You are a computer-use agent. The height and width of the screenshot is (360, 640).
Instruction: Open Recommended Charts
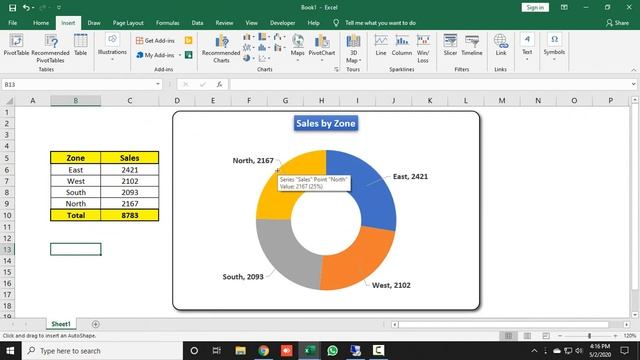tap(221, 48)
